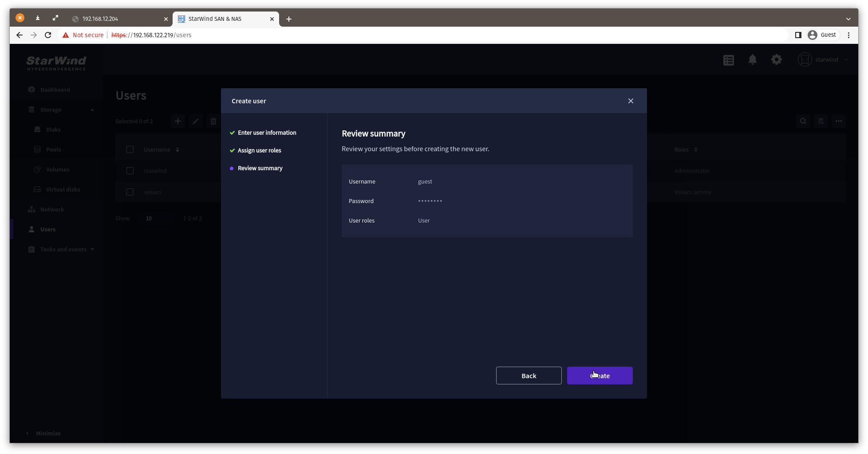Open the tasks list icon in the header
The width and height of the screenshot is (868, 454).
(728, 60)
